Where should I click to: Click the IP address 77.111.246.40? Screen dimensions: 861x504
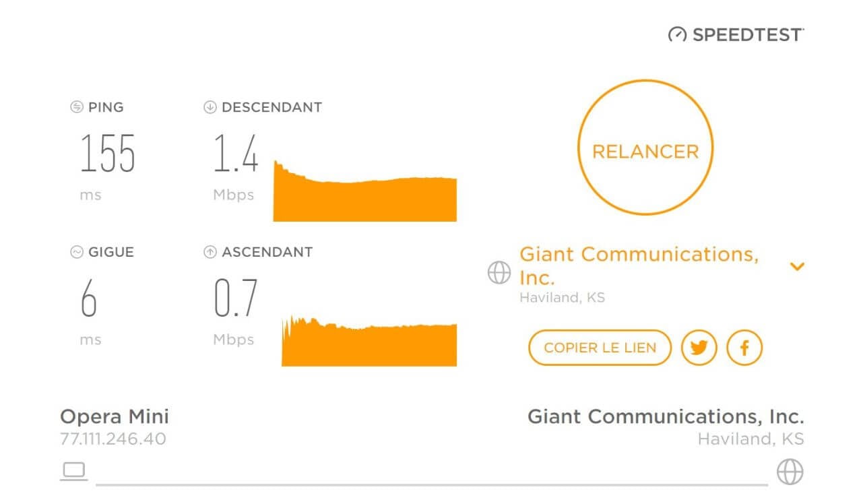pyautogui.click(x=113, y=439)
